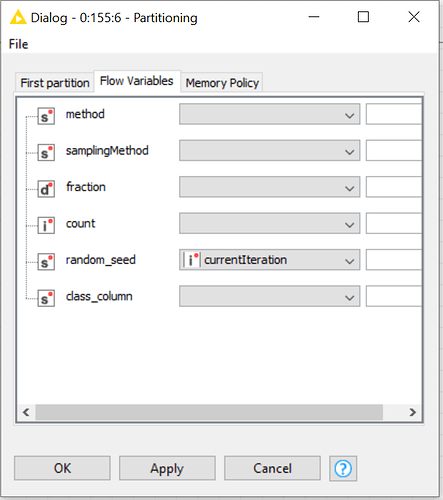Click the string icon beside method
The image size is (443, 500).
click(x=46, y=116)
